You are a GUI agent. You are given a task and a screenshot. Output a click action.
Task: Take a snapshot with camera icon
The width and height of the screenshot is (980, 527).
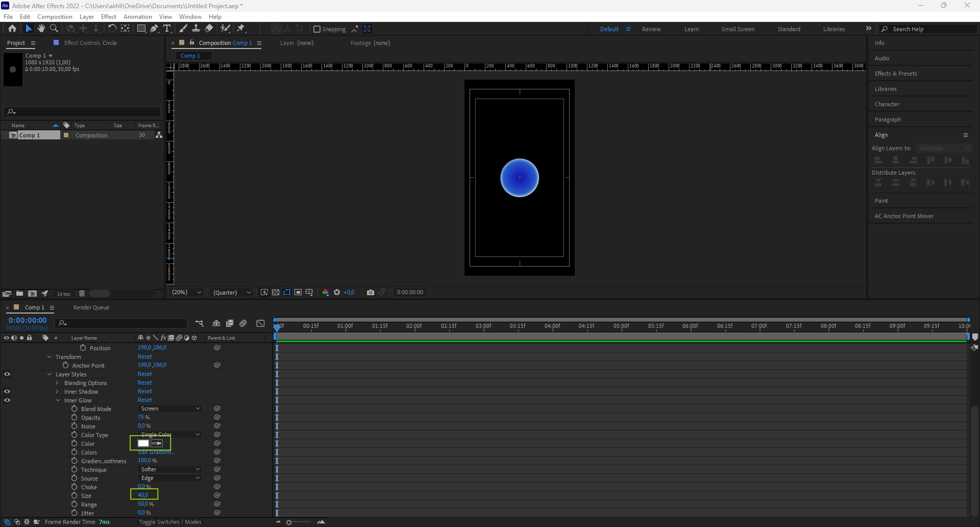coord(371,293)
